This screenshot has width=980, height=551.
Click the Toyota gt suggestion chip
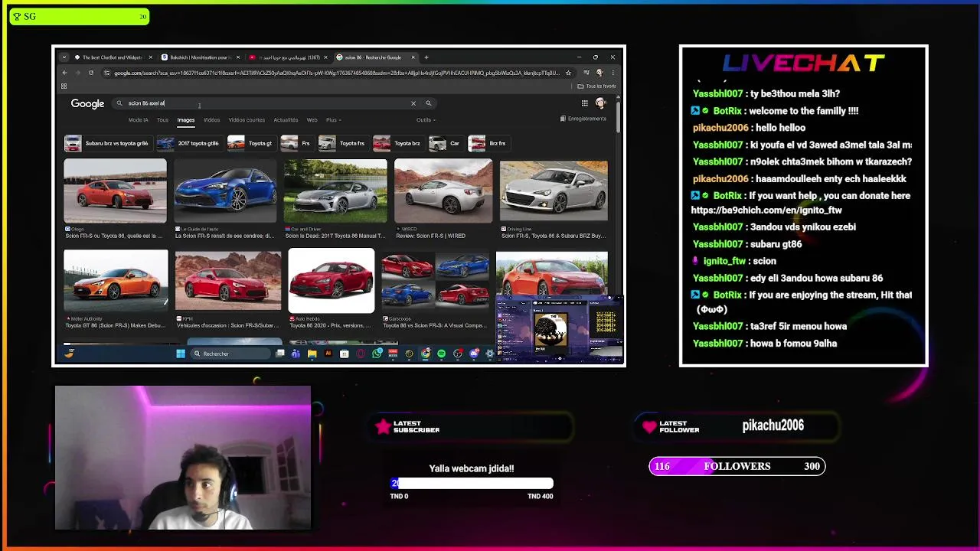pos(250,143)
